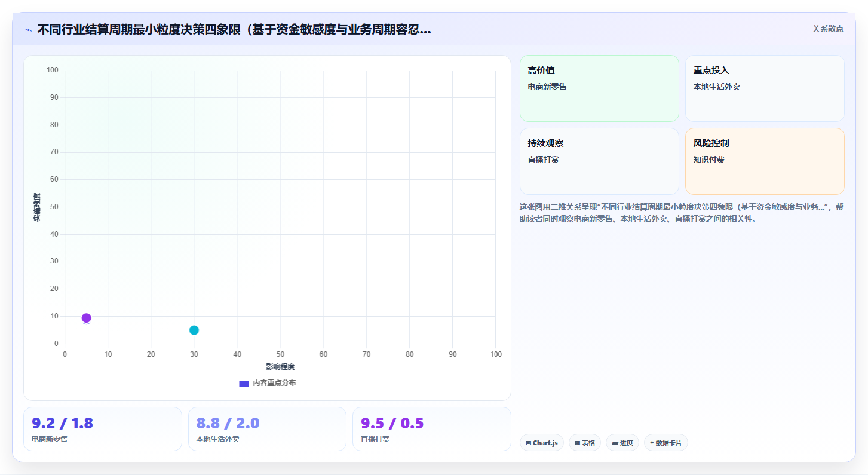868x475 pixels.
Task: Open the 持续观察 quadrant card
Action: (599, 161)
